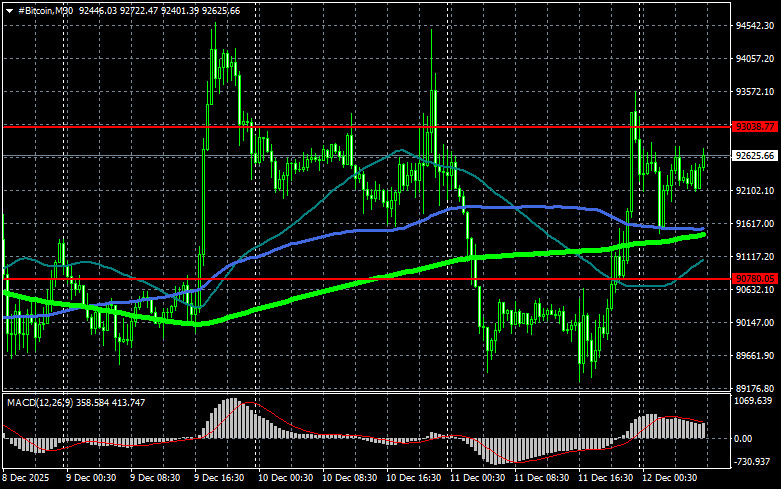Click the 90632.10 price scale value
This screenshot has height=489, width=781.
755,289
